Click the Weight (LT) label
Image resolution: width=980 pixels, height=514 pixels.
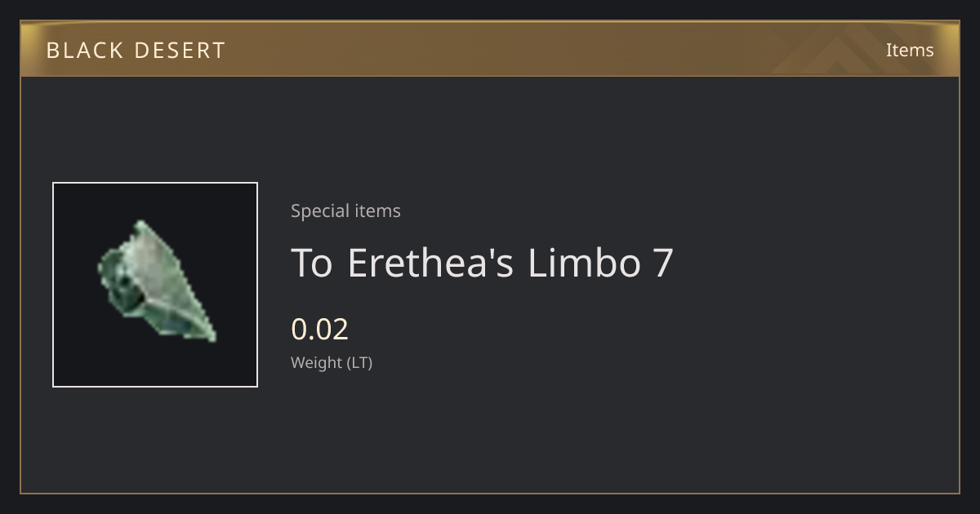tap(332, 362)
